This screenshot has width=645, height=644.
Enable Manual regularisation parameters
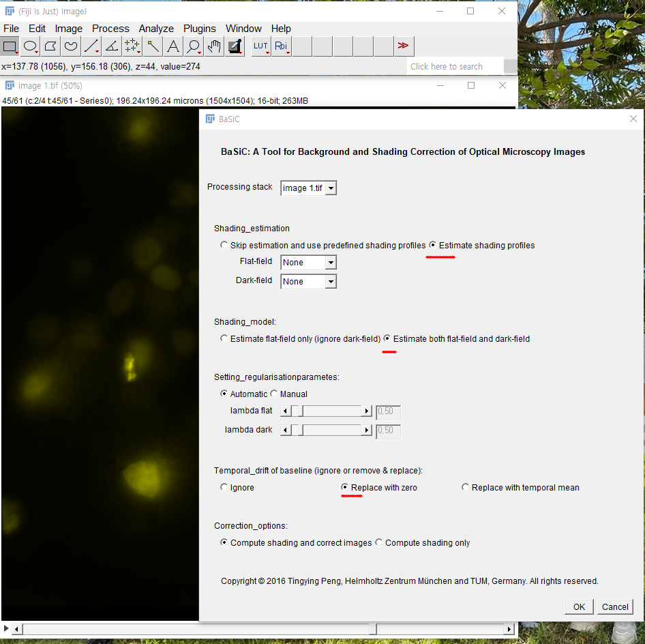click(x=273, y=394)
